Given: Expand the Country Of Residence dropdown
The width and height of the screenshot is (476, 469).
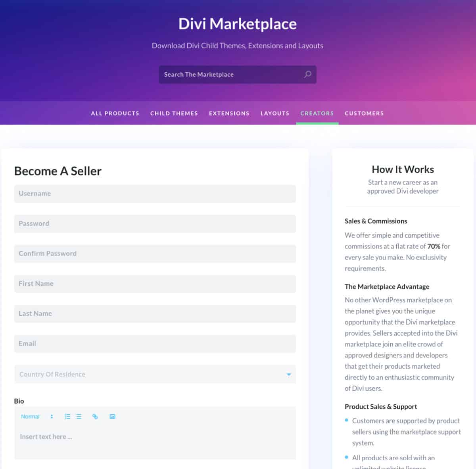Looking at the screenshot, I should click(155, 374).
